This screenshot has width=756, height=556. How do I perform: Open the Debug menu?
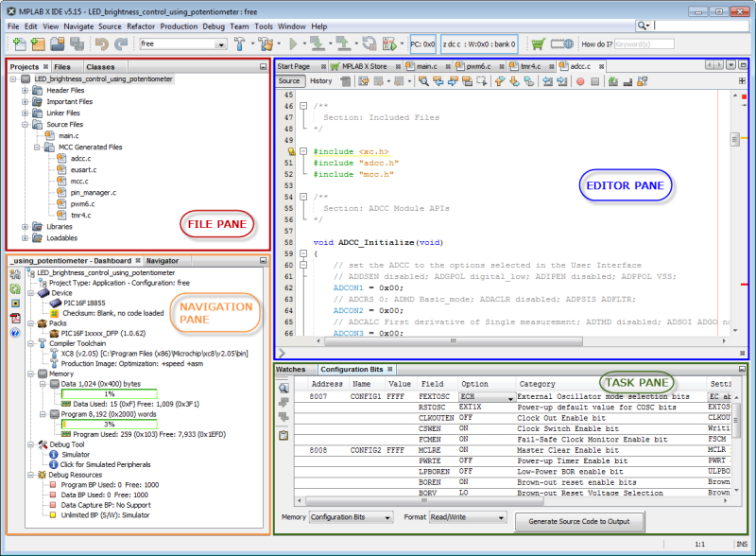(214, 26)
